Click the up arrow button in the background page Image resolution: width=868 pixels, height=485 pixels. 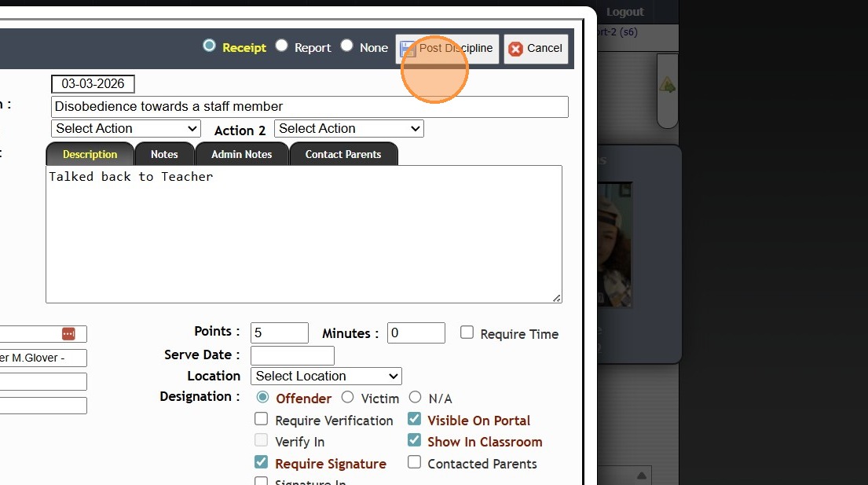[642, 476]
